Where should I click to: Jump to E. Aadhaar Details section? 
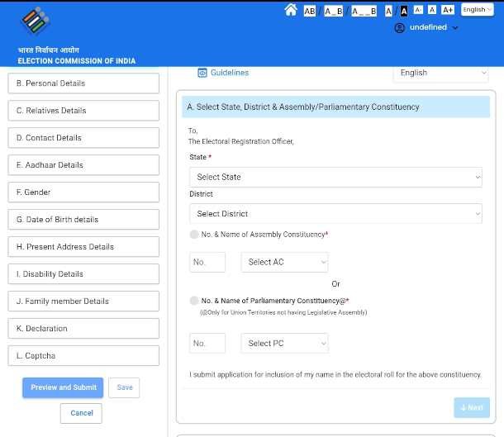(x=83, y=165)
